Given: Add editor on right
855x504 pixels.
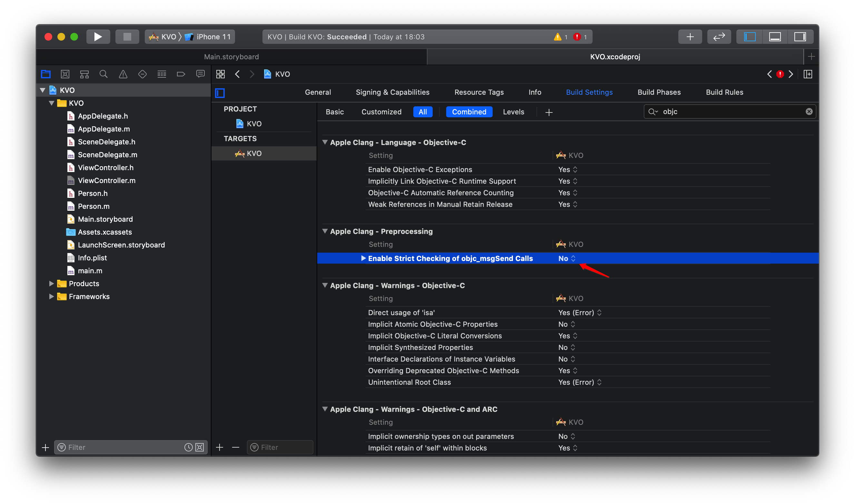Looking at the screenshot, I should [808, 74].
